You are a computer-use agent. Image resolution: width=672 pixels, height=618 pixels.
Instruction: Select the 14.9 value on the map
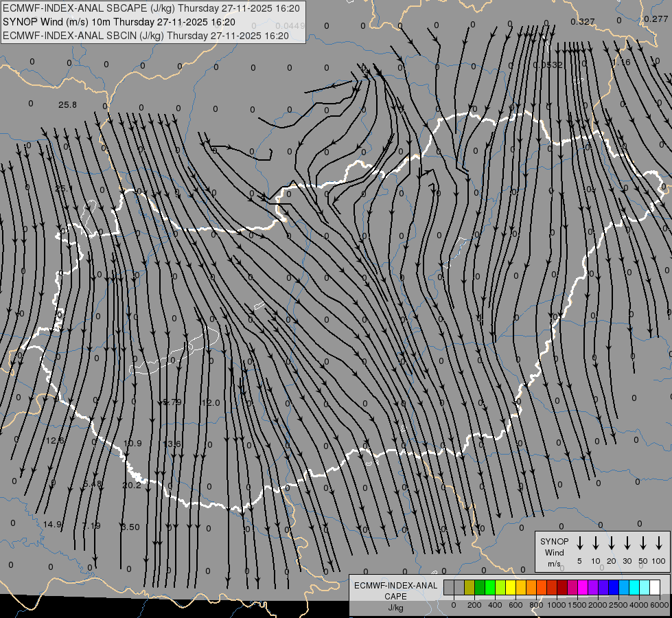click(52, 525)
